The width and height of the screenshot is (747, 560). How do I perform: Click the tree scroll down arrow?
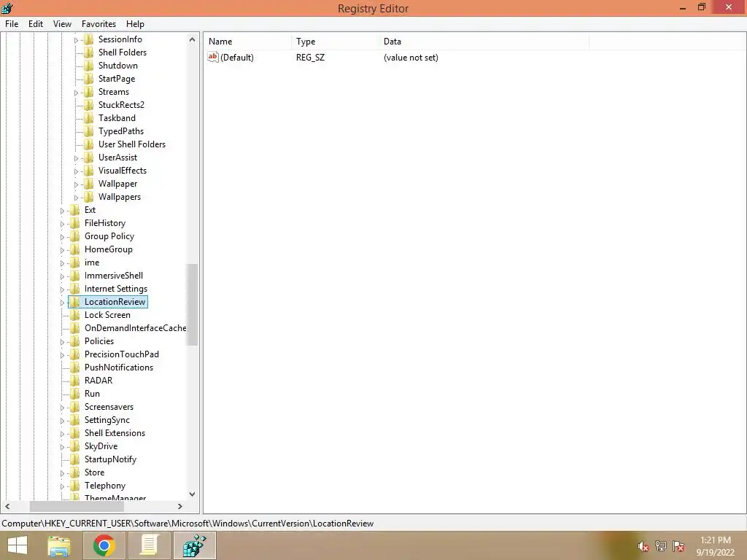point(192,494)
